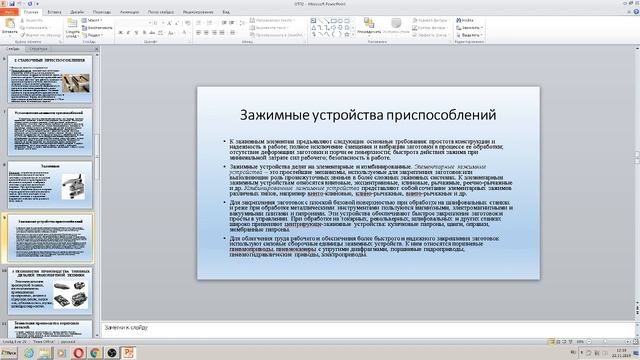Viewport: 640px width, 360px height.
Task: Open Заменить (Replace) dropdown
Action: [469, 28]
